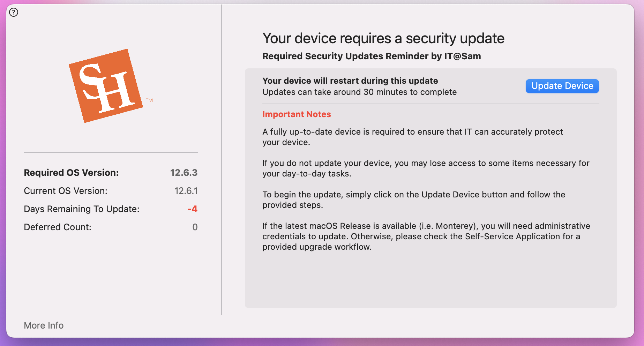Click the orange SH university logo
644x346 pixels.
pyautogui.click(x=106, y=86)
